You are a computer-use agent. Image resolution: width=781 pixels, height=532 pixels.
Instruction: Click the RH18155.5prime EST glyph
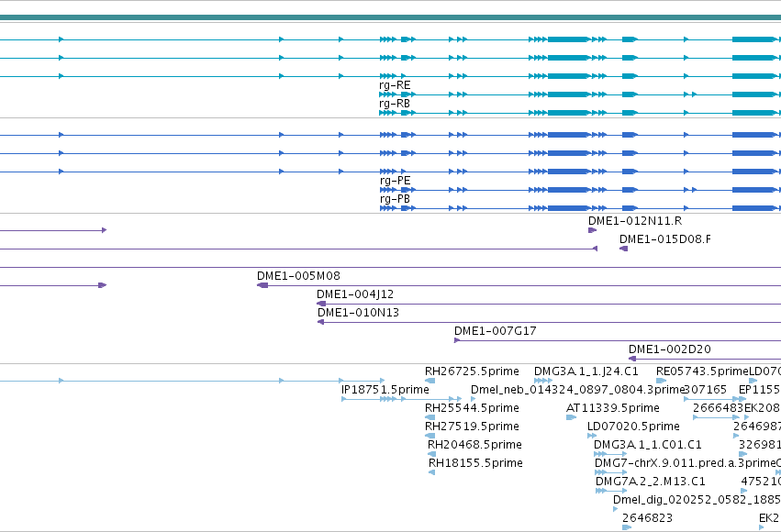[432, 472]
